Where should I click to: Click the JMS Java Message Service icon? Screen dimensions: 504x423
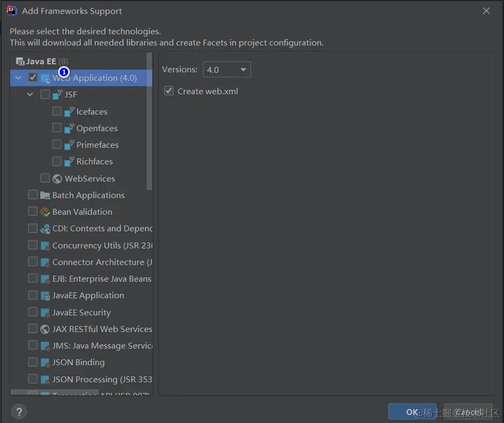pyautogui.click(x=45, y=346)
